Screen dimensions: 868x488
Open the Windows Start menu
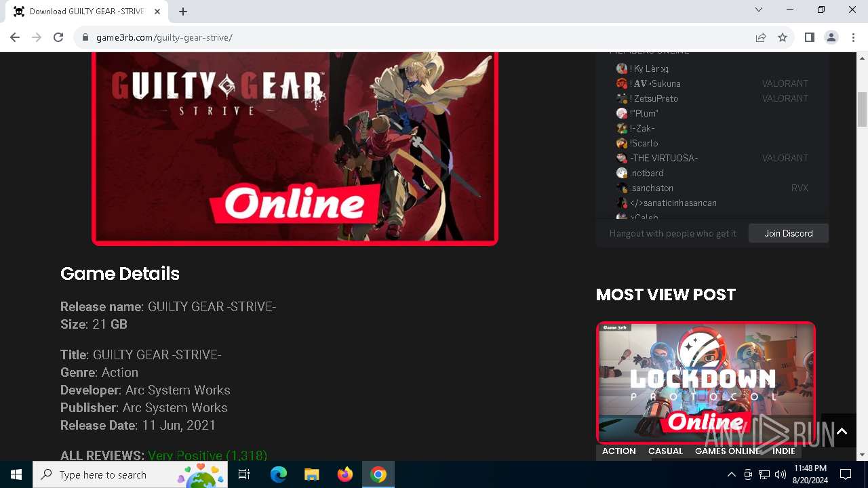pos(16,474)
